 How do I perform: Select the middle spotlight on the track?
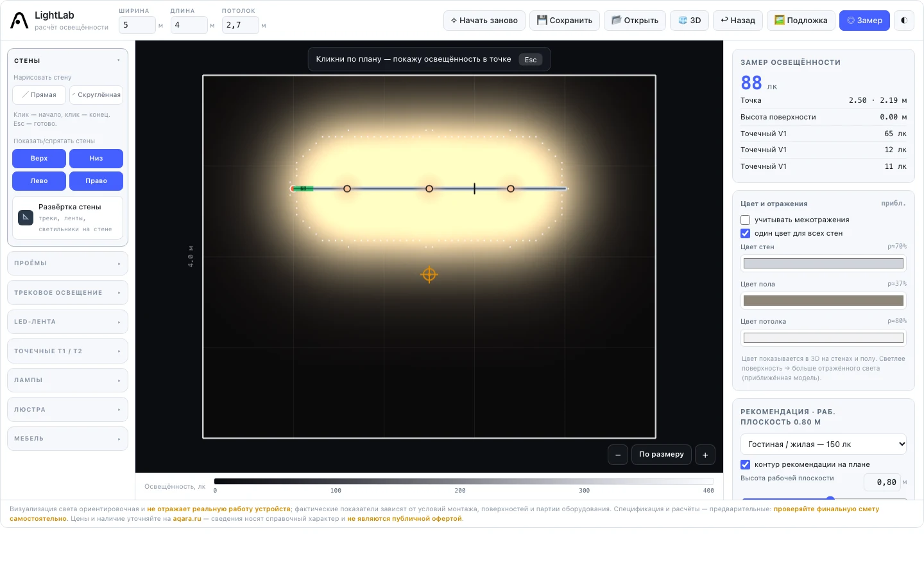[x=429, y=189]
